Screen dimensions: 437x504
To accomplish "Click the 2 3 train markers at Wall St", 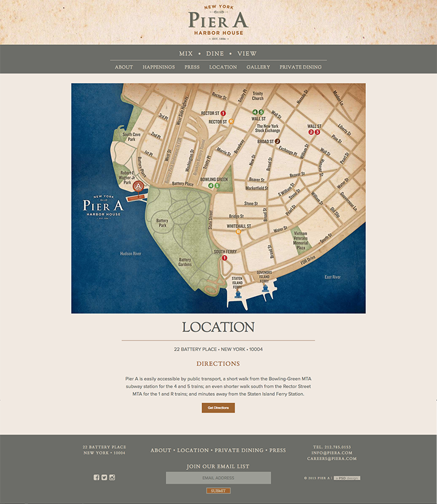I will [x=314, y=132].
